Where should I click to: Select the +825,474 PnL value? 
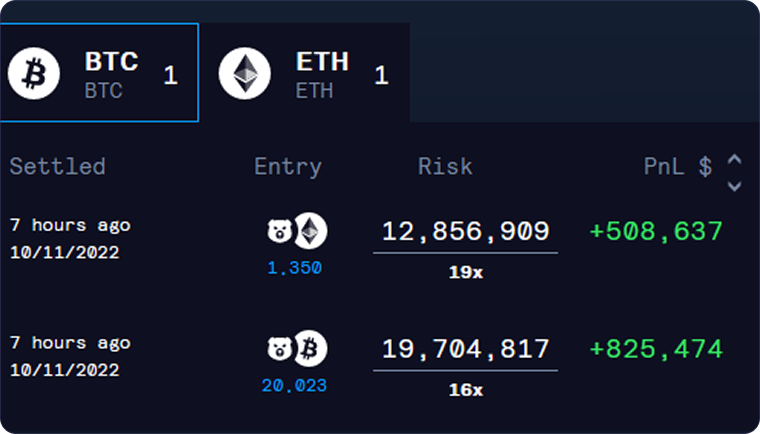pos(656,349)
